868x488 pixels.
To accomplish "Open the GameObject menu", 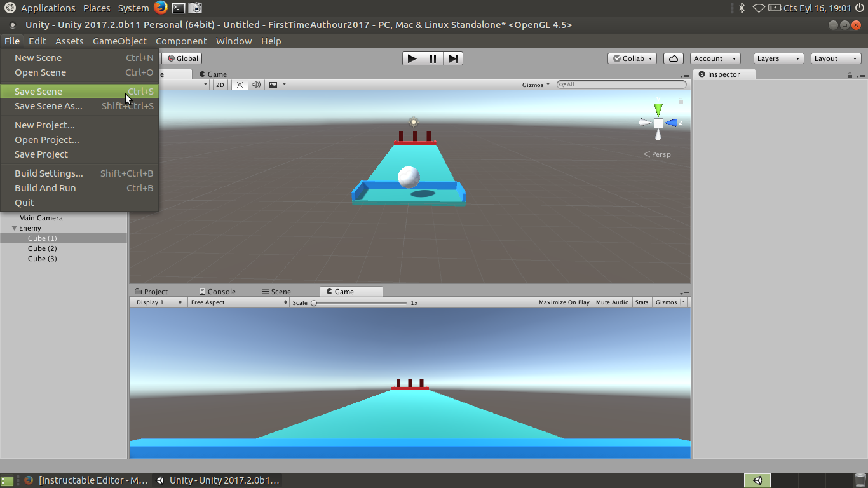I will click(119, 41).
